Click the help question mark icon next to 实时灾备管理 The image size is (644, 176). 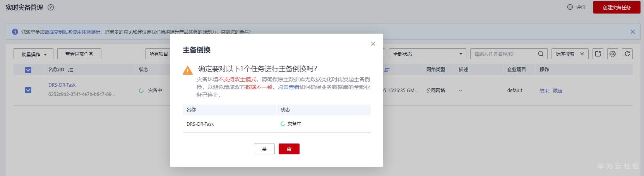tap(51, 7)
